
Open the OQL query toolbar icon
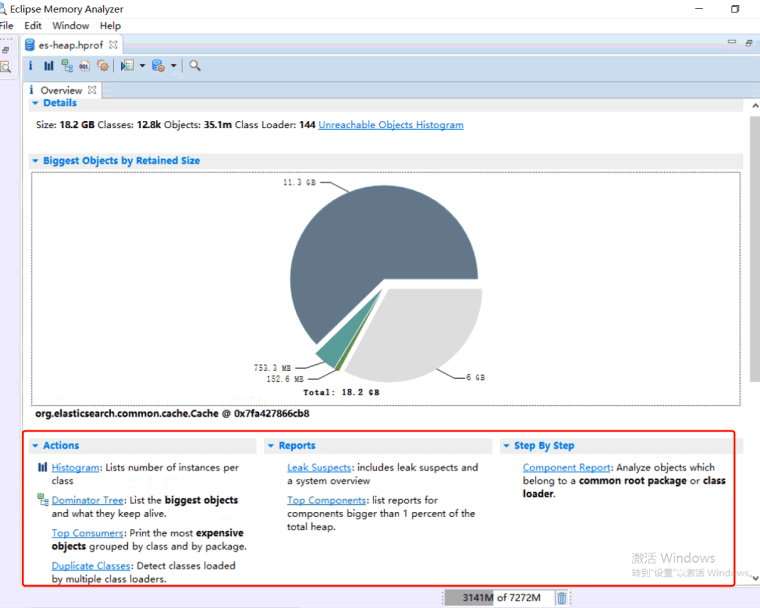coord(84,65)
